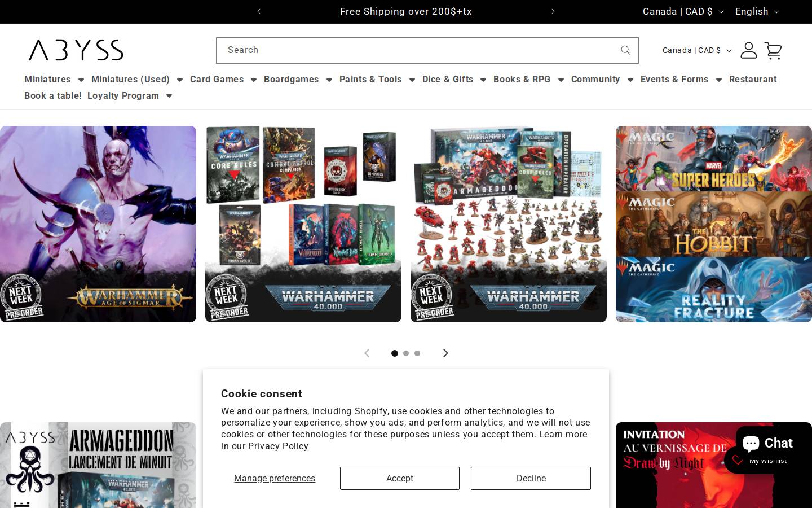Open My Wishlist heart button
The height and width of the screenshot is (508, 812).
[x=760, y=461]
